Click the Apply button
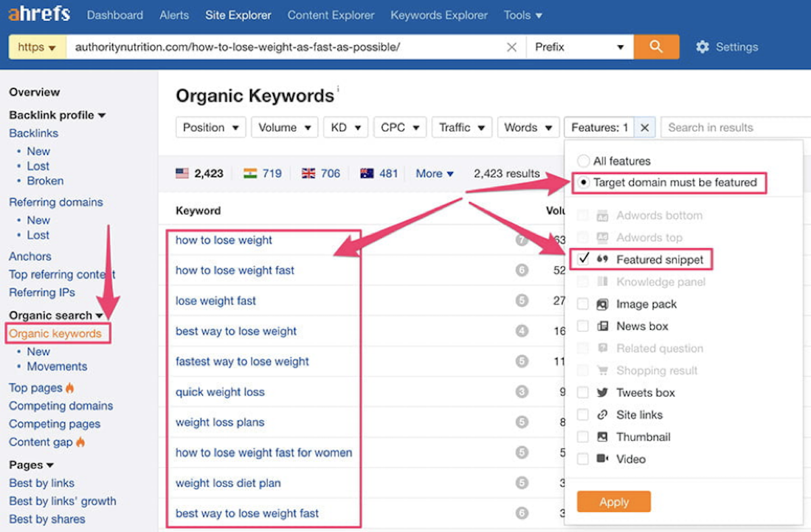The height and width of the screenshot is (532, 811). point(613,502)
